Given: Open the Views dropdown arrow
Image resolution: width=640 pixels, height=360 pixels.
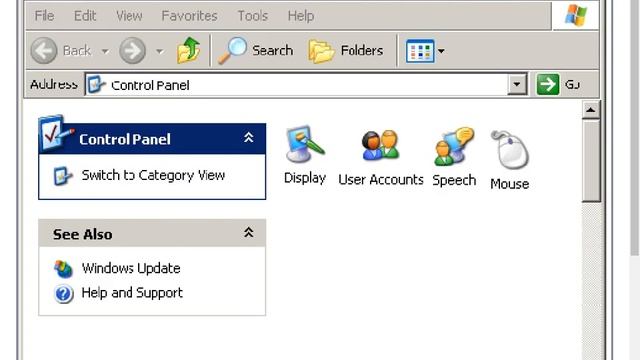Looking at the screenshot, I should click(441, 51).
